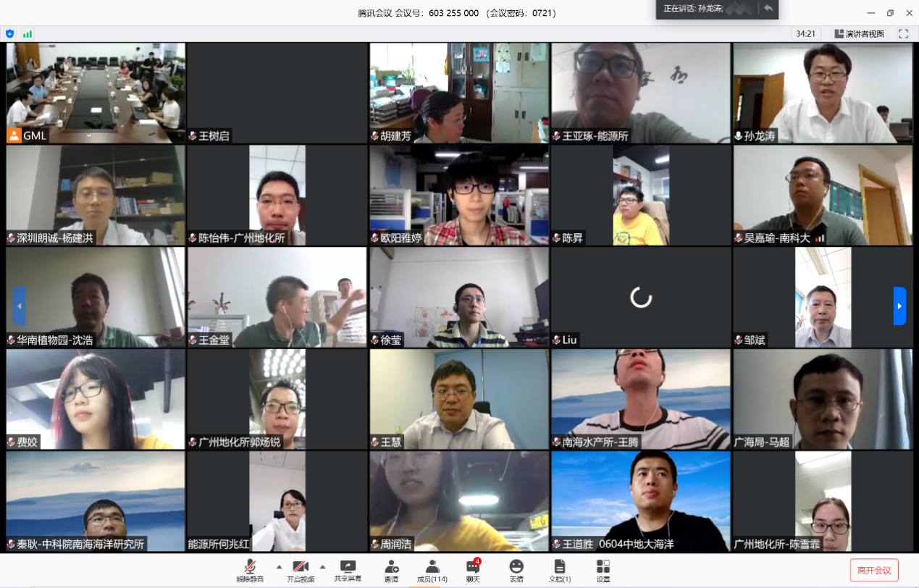Show the members list (成员 114)
919x588 pixels.
coord(432,570)
